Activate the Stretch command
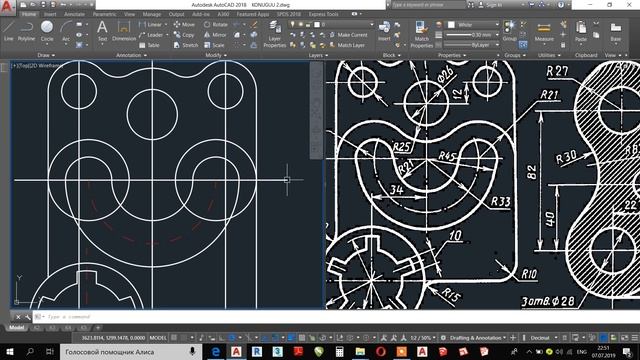 click(186, 45)
